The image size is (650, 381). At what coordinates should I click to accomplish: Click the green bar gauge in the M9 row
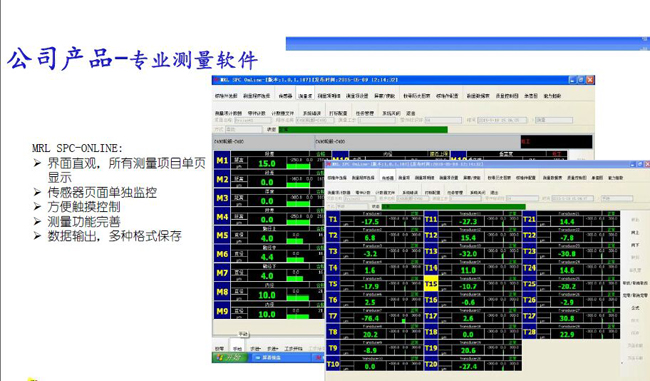[x=298, y=316]
